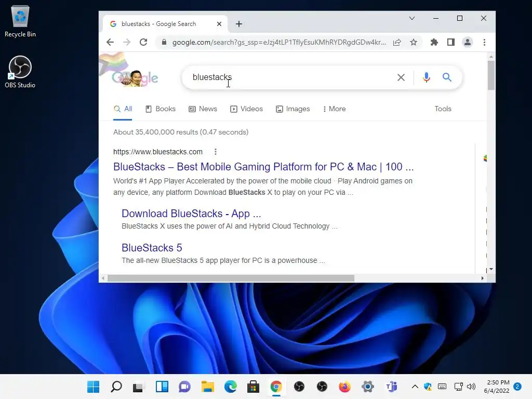Click the horizontal scrollbar thumb
Viewport: 532px width, 399px height.
point(231,278)
